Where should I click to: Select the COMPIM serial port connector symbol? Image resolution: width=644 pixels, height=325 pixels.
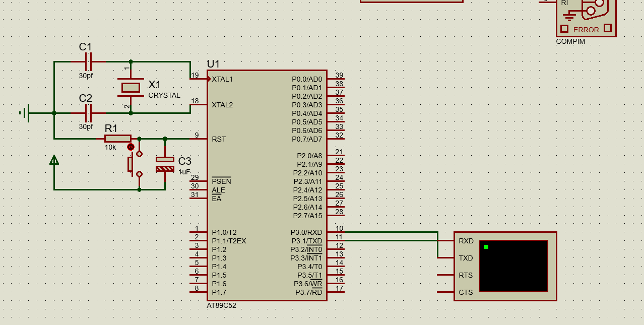(586, 18)
